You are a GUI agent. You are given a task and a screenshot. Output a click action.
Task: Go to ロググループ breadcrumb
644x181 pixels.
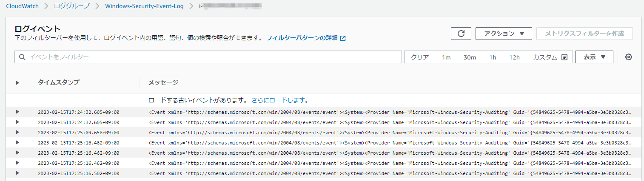[72, 6]
